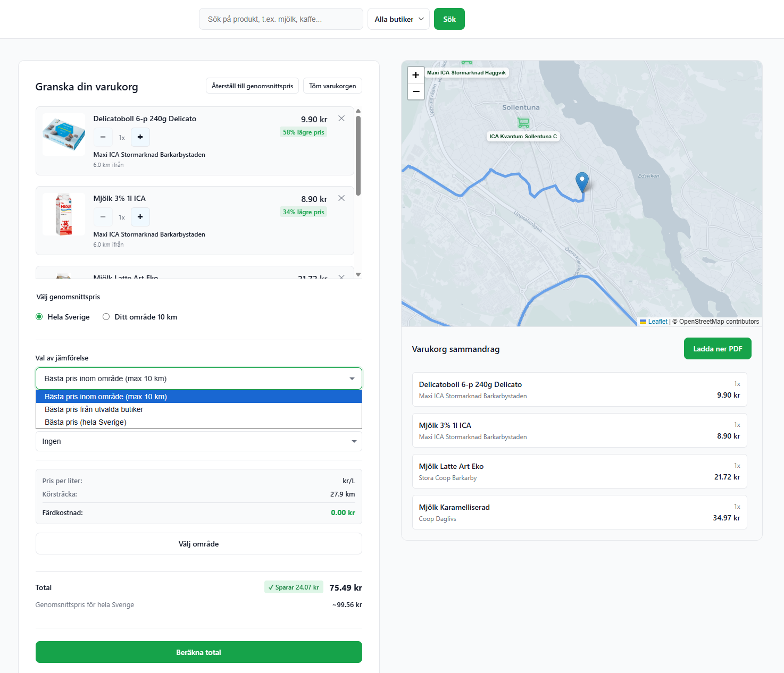Image resolution: width=784 pixels, height=673 pixels.
Task: Increase quantity of Delicatoboll 6-p 240g
Action: coord(140,137)
